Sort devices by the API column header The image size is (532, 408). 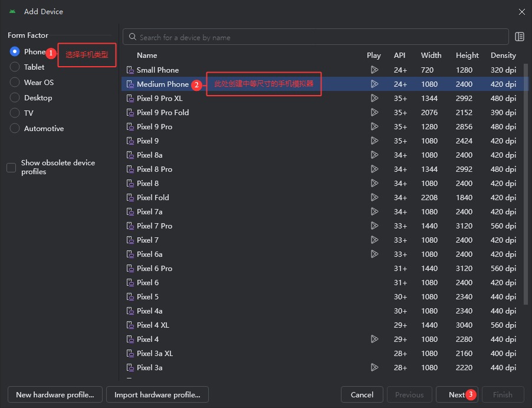400,56
